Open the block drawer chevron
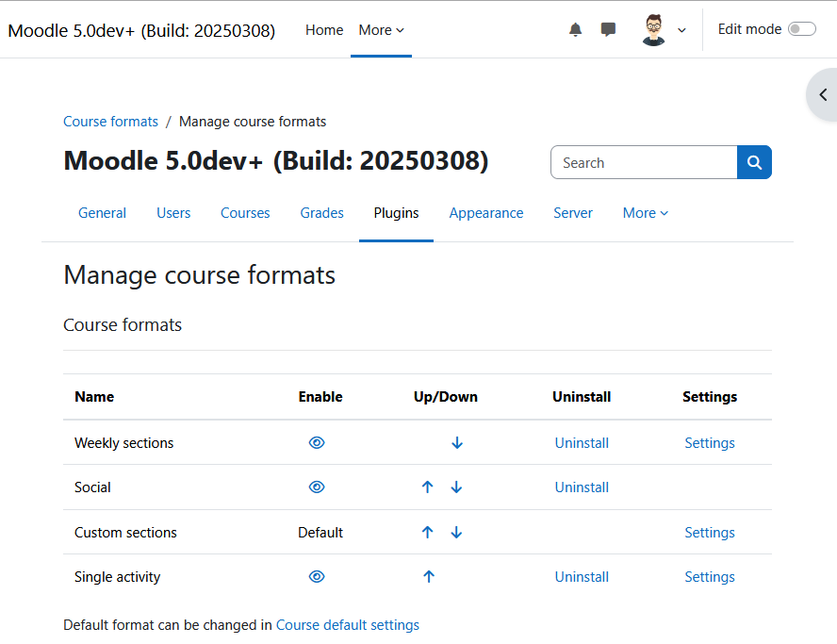 coord(823,95)
